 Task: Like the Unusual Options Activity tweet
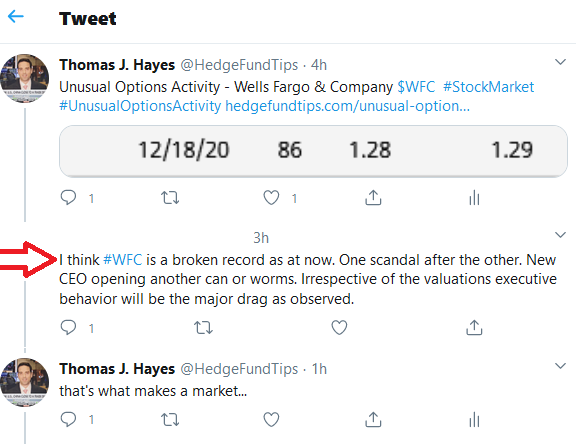[x=271, y=198]
